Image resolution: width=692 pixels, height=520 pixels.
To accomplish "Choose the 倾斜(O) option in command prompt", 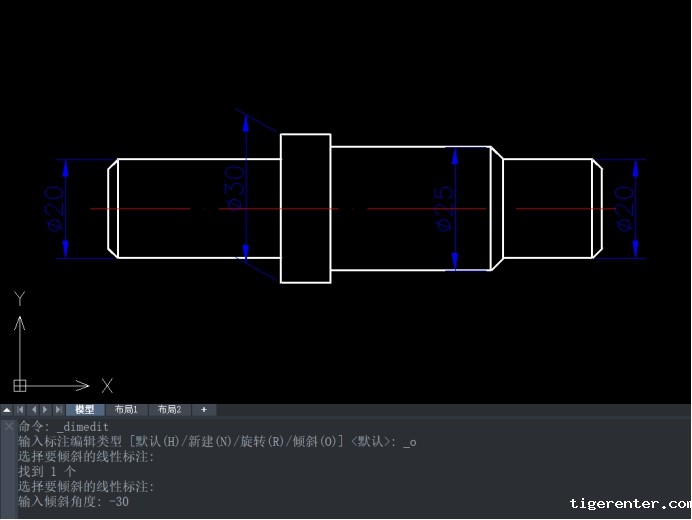I will pyautogui.click(x=319, y=441).
